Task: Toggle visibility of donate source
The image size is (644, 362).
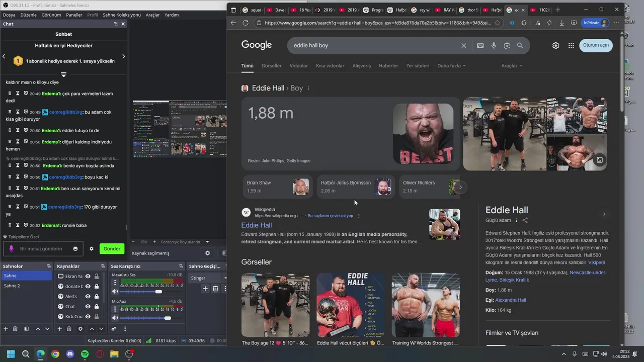Action: (88, 287)
